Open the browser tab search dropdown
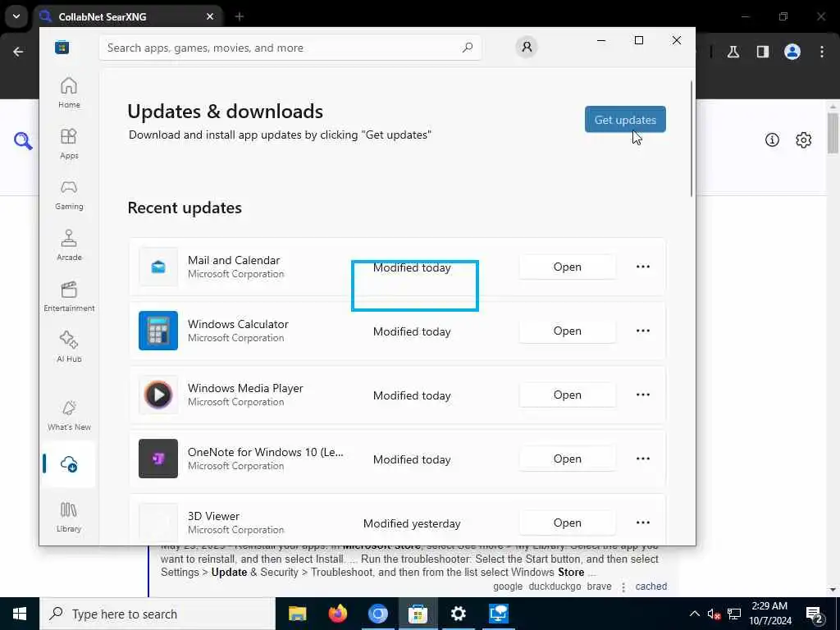 16,16
